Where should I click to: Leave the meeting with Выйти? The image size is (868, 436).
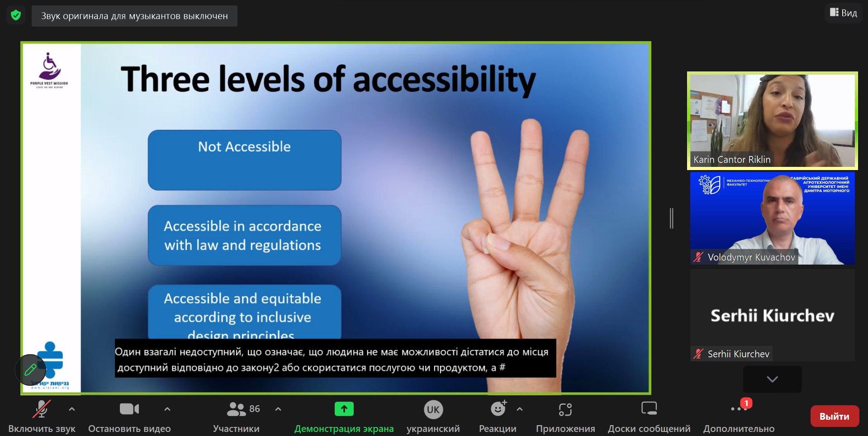pyautogui.click(x=835, y=416)
